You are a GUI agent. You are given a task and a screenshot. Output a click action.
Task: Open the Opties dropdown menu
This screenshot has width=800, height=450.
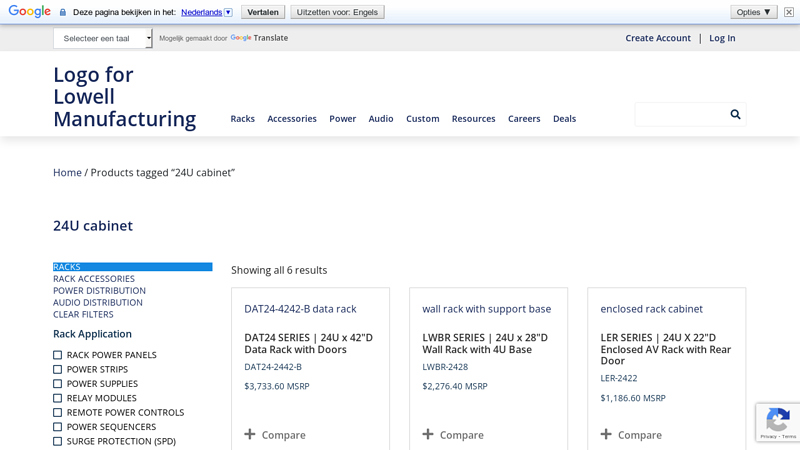[x=753, y=12]
